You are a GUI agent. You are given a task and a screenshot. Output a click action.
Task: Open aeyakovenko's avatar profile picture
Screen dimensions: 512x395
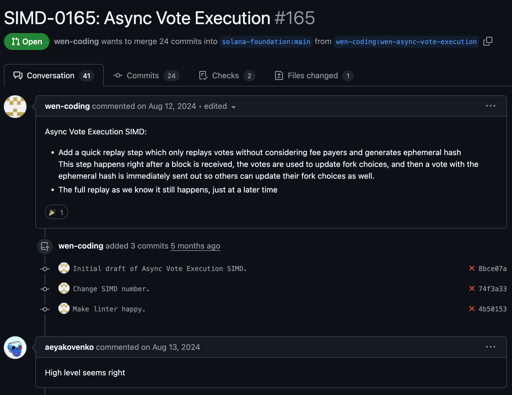tap(15, 348)
